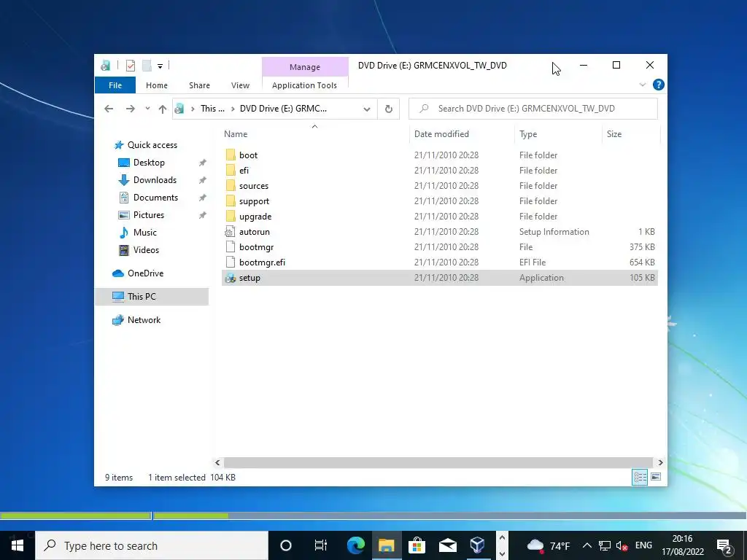Select the upgrade folder icon
This screenshot has width=747, height=560.
[231, 216]
